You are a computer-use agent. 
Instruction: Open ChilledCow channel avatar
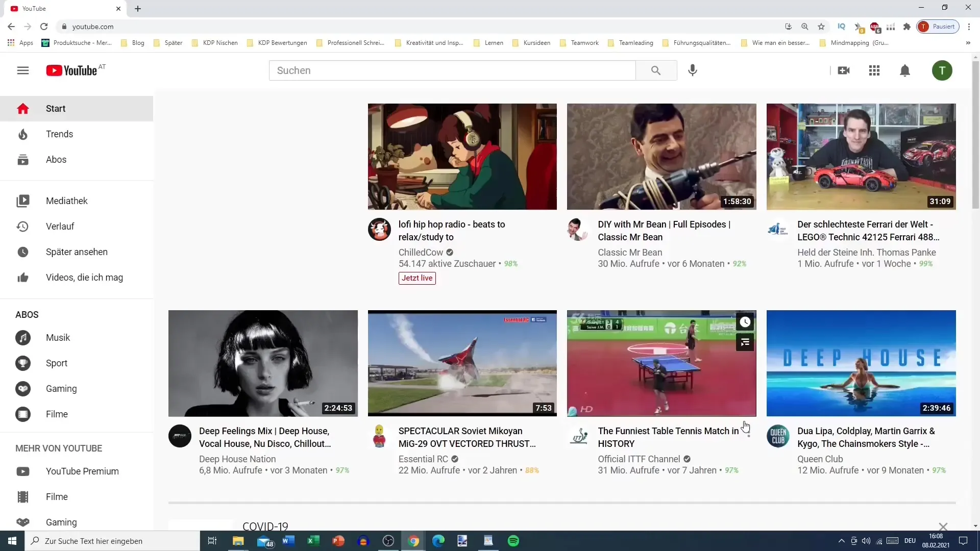coord(379,230)
